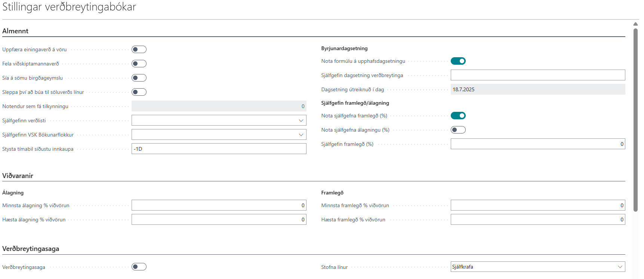Disable Nota formúlu á upphafsdagsetningu switch

(458, 61)
